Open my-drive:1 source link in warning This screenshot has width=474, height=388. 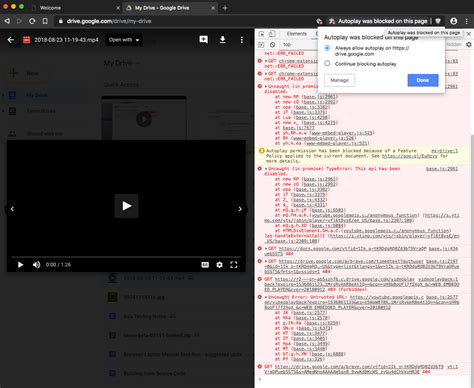tap(445, 151)
